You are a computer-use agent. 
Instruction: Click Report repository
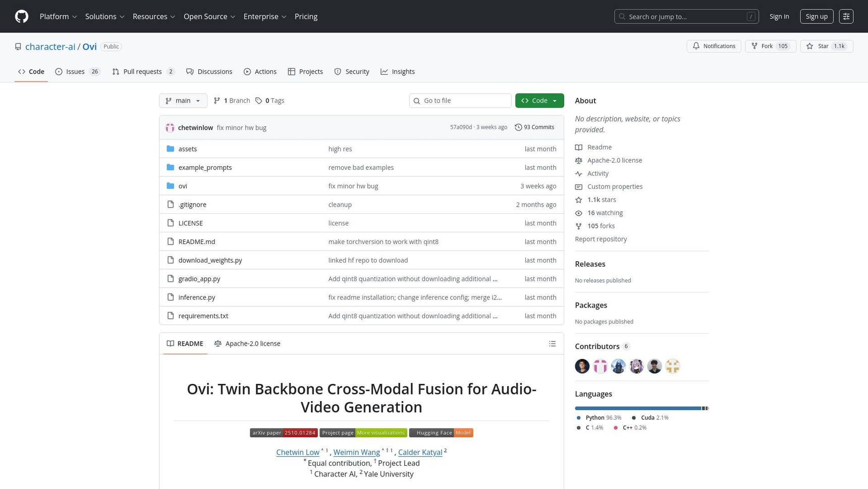click(x=601, y=239)
